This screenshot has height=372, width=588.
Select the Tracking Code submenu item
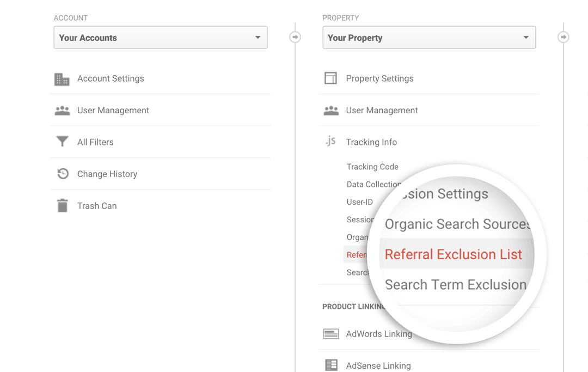point(372,167)
